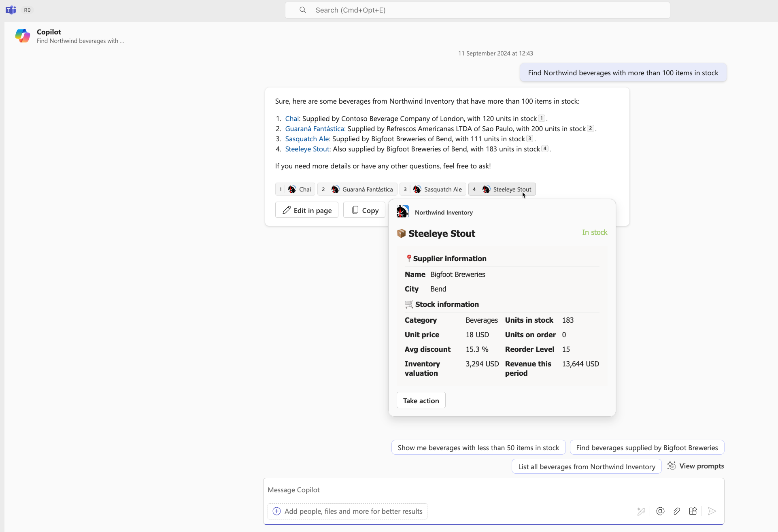The width and height of the screenshot is (778, 532).
Task: Click the send arrow icon
Action: 712,511
